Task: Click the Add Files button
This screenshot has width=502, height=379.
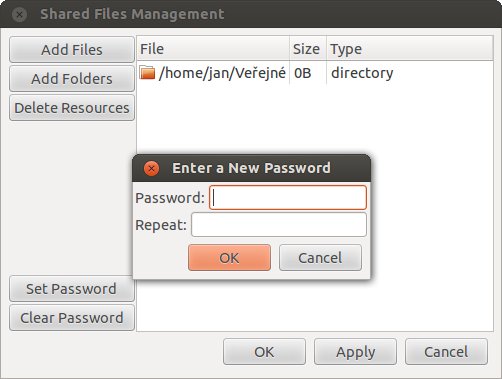Action: 72,50
